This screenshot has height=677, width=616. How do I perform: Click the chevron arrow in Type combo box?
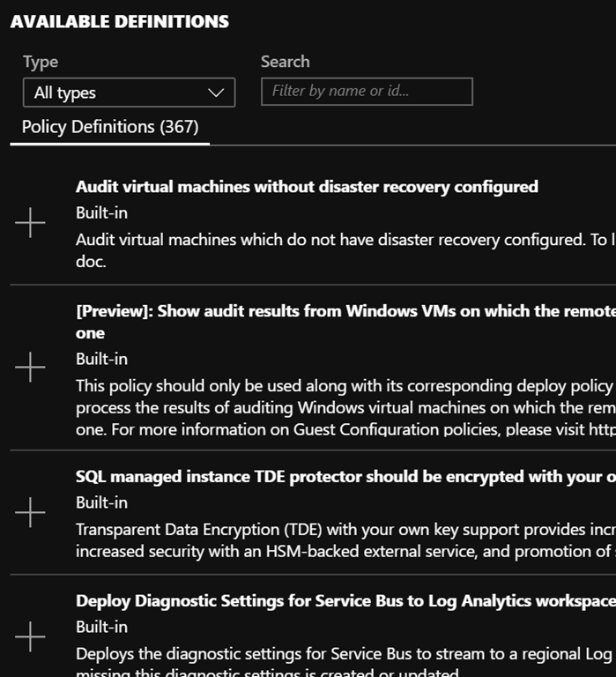point(216,93)
